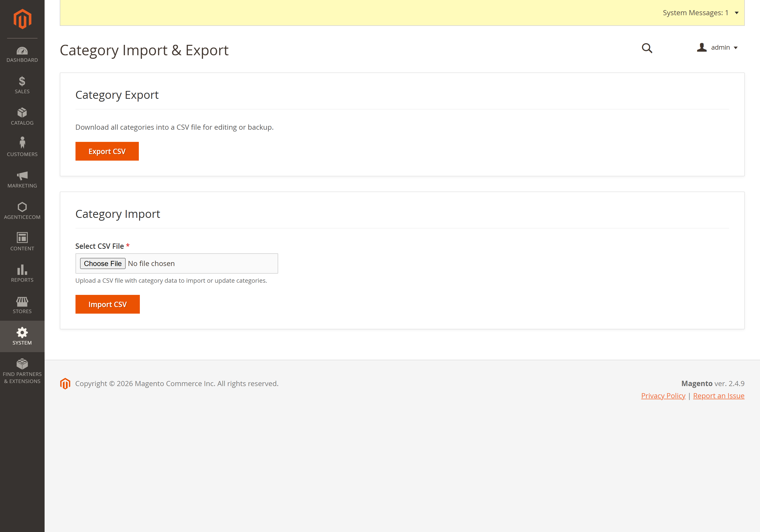Click the admin username text

coord(720,47)
